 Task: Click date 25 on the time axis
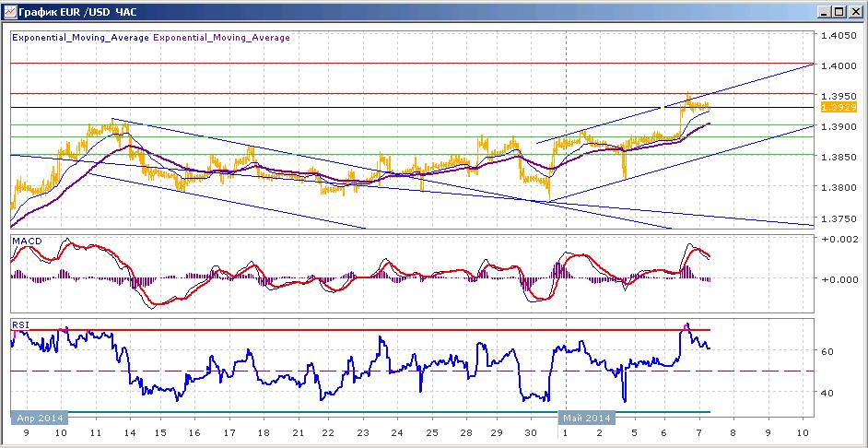click(x=430, y=432)
